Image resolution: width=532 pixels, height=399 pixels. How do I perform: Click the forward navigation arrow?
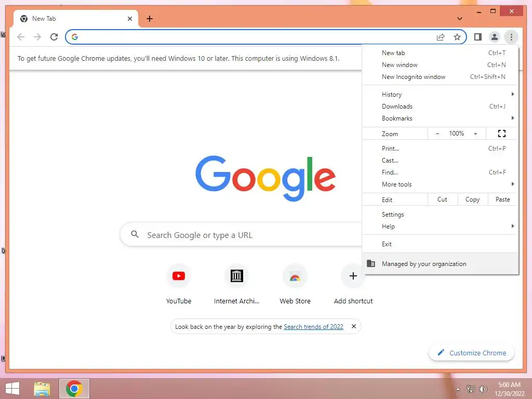tap(37, 37)
